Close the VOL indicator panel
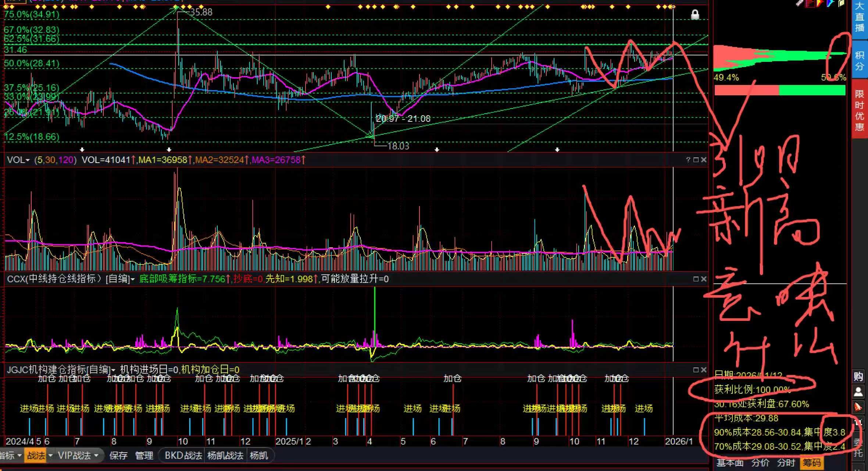 point(704,160)
